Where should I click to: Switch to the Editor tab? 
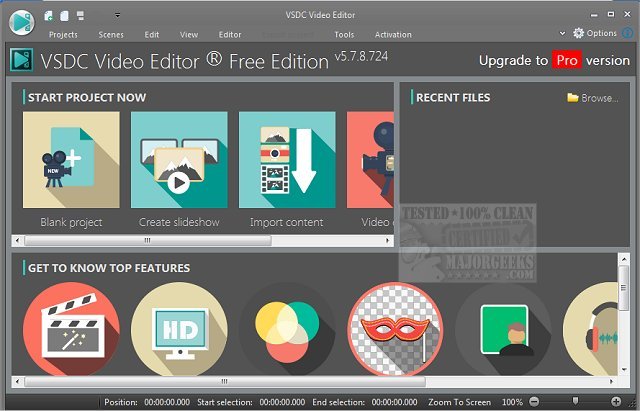click(230, 35)
